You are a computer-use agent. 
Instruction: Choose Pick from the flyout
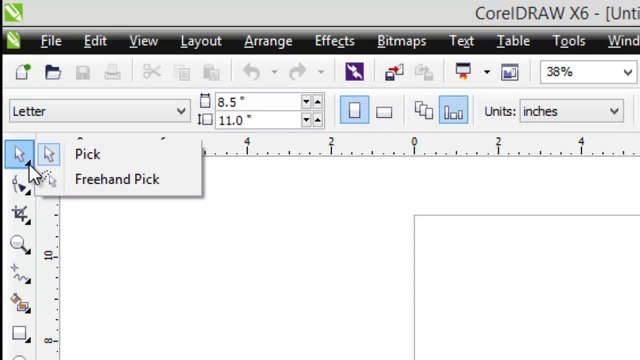coord(119,154)
